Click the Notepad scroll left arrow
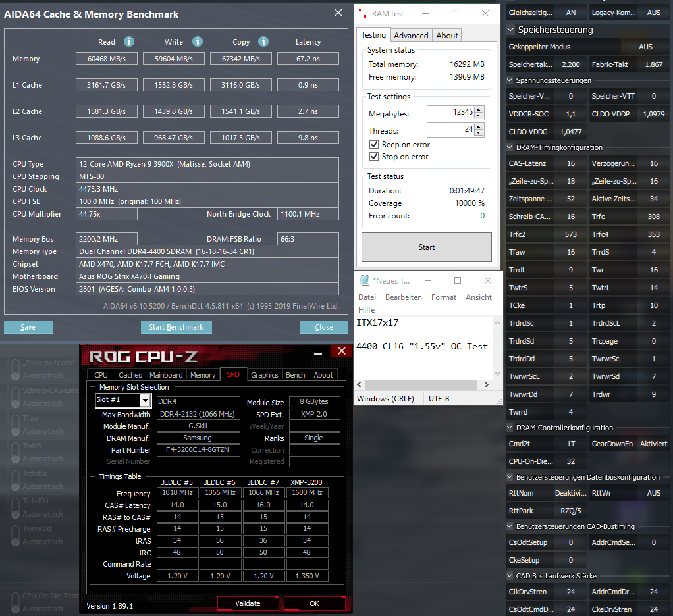This screenshot has height=616, width=673. (360, 384)
